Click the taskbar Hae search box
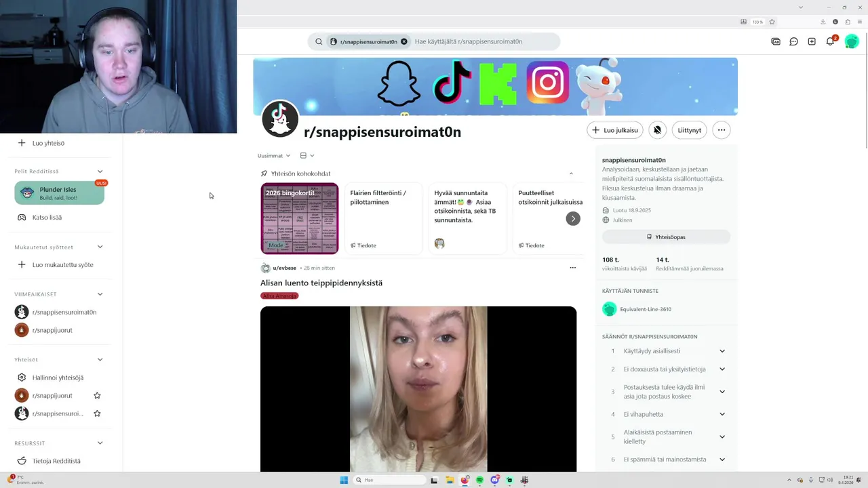 389,480
